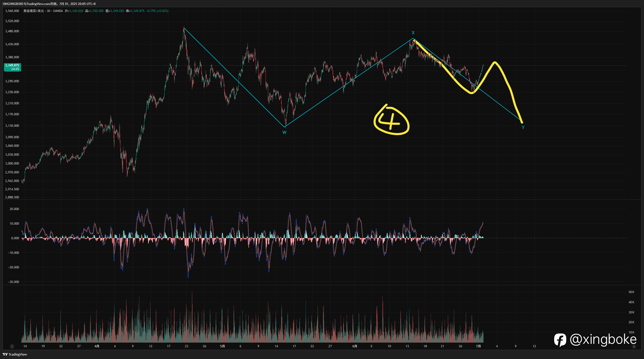Click the 5月 label on the time axis
Image resolution: width=644 pixels, height=359 pixels.
coord(222,346)
